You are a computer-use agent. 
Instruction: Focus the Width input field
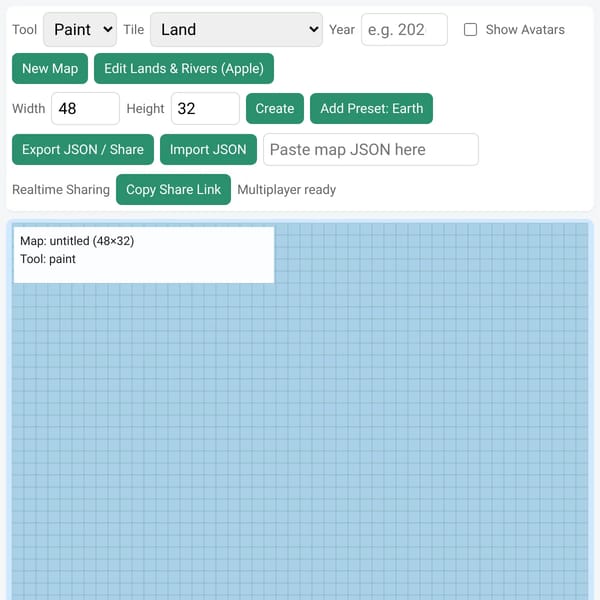point(85,108)
